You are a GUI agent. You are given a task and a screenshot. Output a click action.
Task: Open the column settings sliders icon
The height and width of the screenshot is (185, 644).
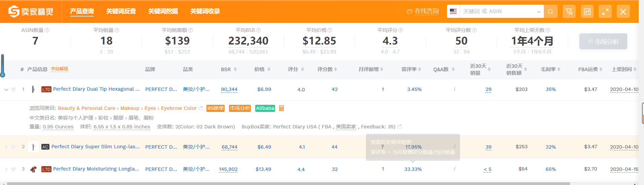pyautogui.click(x=587, y=11)
